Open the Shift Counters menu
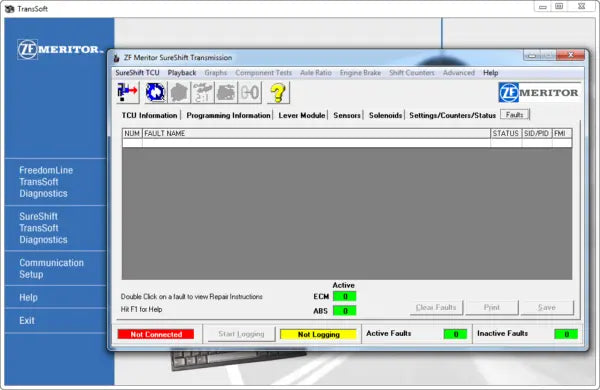This screenshot has width=600, height=390. click(412, 73)
